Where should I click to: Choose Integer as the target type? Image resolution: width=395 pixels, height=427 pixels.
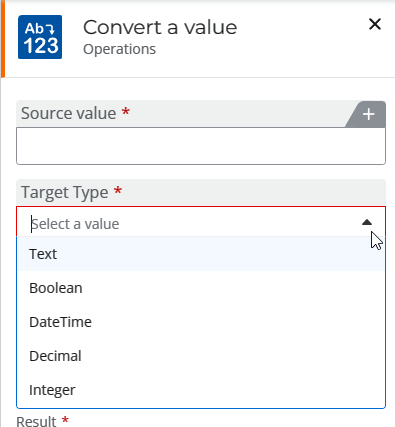(201, 390)
